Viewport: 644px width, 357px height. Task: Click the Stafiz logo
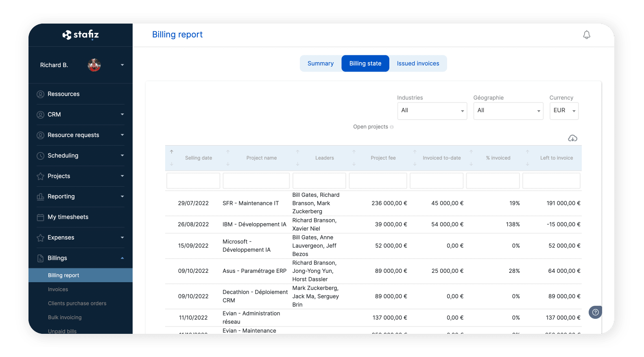(x=81, y=35)
